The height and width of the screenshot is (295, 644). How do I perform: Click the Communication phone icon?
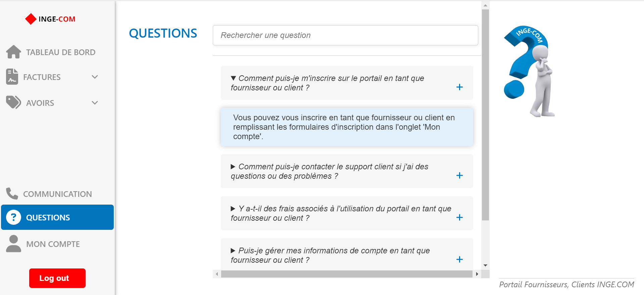coord(12,194)
